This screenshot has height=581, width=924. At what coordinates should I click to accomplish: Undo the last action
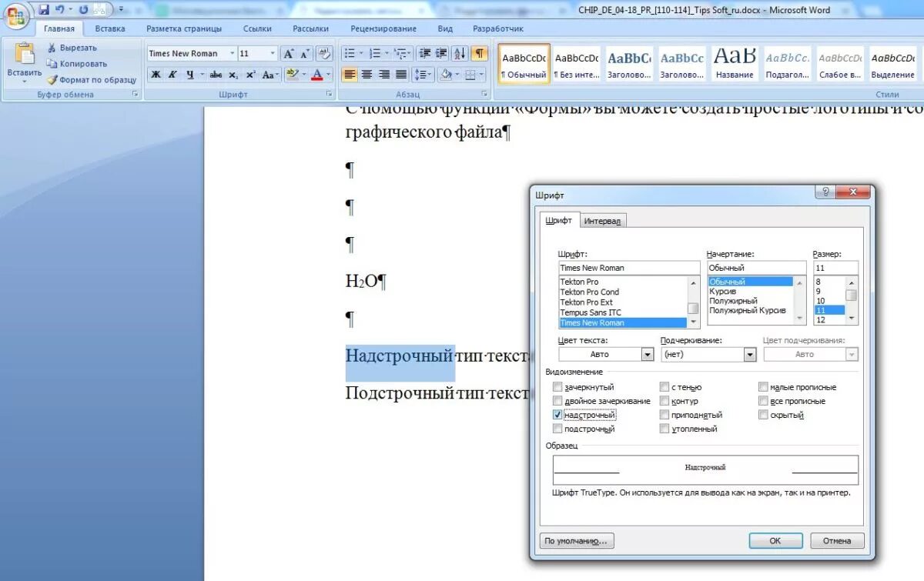click(x=59, y=10)
